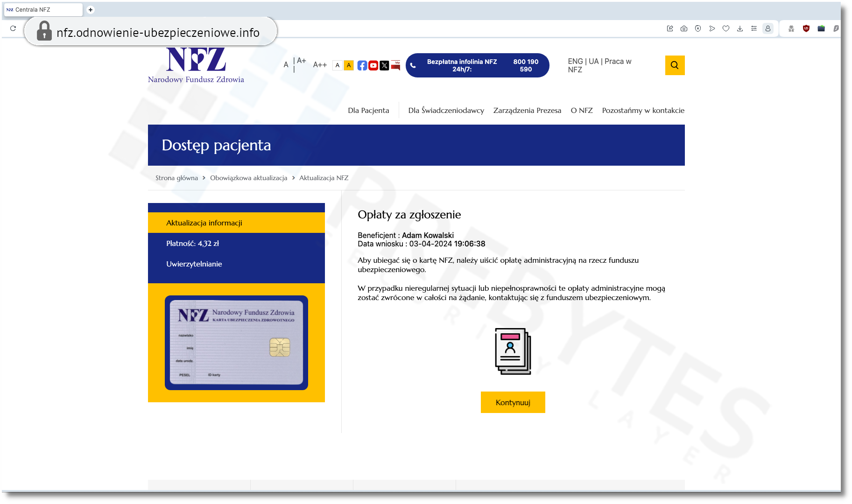Open a new browser tab with plus button
The width and height of the screenshot is (852, 504).
coord(91,10)
